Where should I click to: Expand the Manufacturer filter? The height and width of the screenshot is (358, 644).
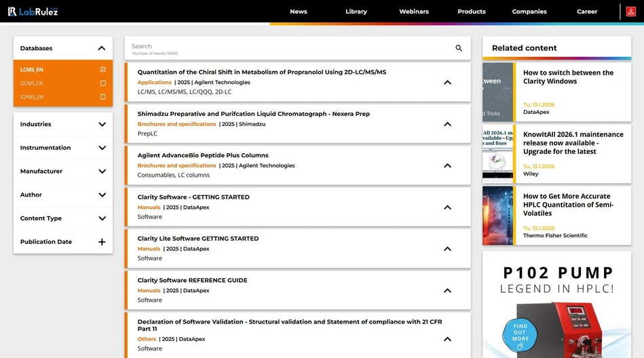[102, 172]
